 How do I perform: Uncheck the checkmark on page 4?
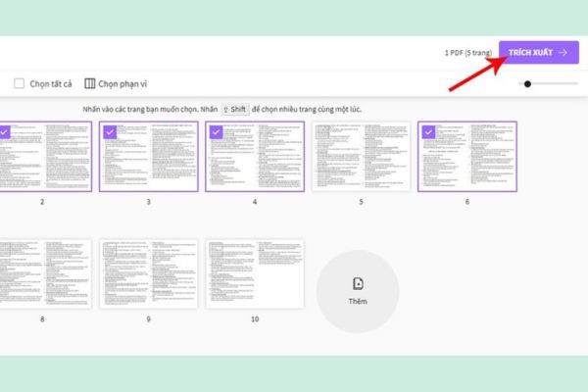coord(216,132)
